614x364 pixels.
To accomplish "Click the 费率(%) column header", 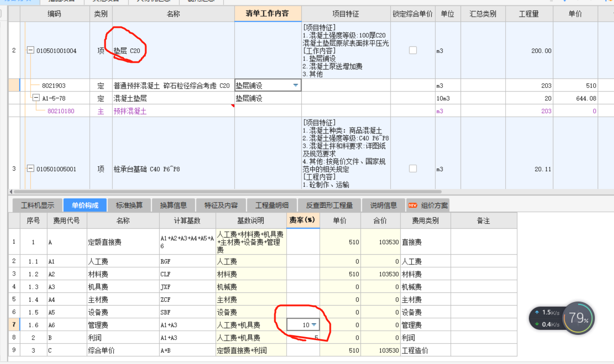I will [x=303, y=220].
